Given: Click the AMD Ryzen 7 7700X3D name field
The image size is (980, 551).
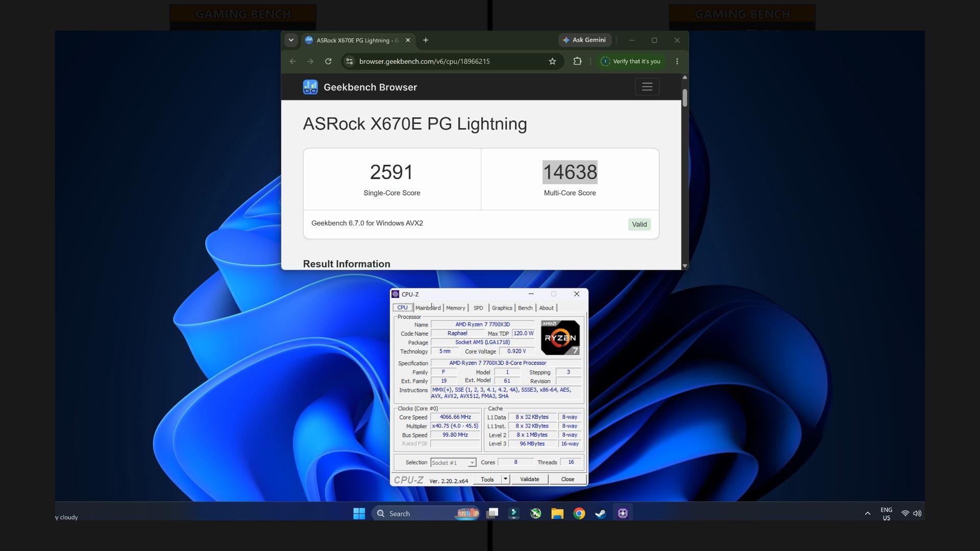Looking at the screenshot, I should [x=482, y=324].
